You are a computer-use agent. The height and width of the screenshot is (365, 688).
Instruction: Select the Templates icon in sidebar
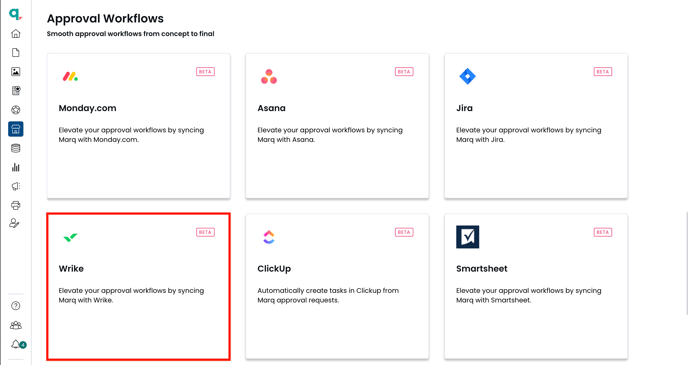point(16,91)
